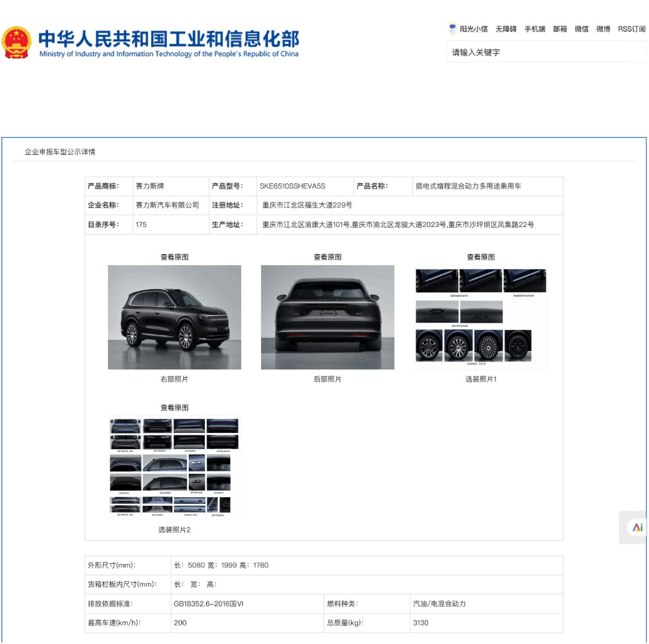Viewport: 649px width, 644px height.
Task: Click the 企业名称 label cell
Action: point(109,205)
